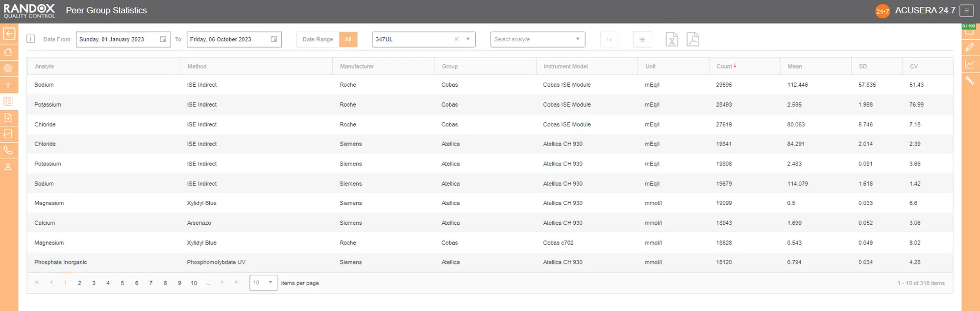
Task: Open the hamburger menu near ACUSERA 24.7
Action: (967, 10)
